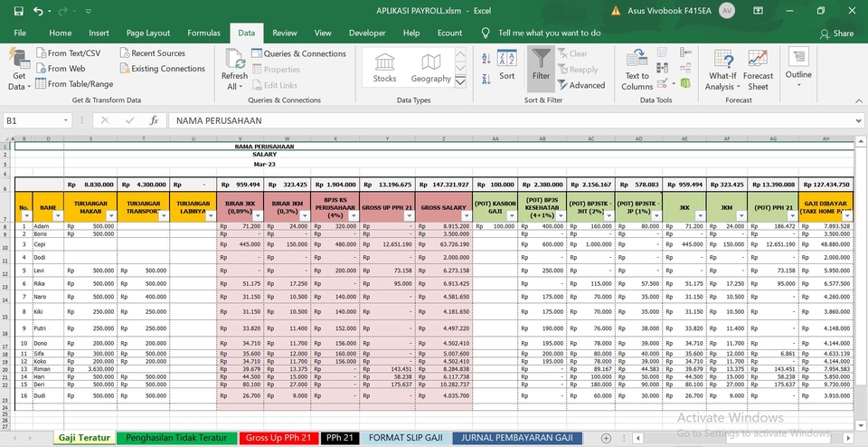The height and width of the screenshot is (447, 868).
Task: Click the Redo arrow icon
Action: tap(62, 11)
